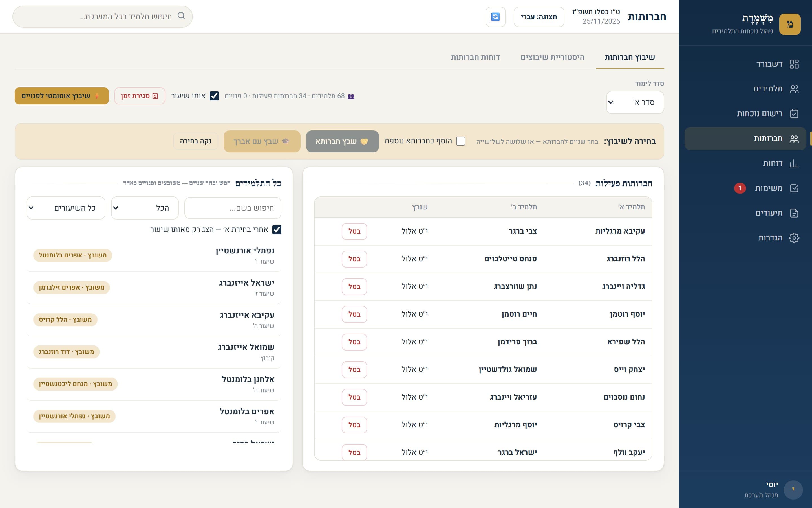Select student נפתלי אורנשטיין in list
This screenshot has height=508, width=812.
pos(154,255)
